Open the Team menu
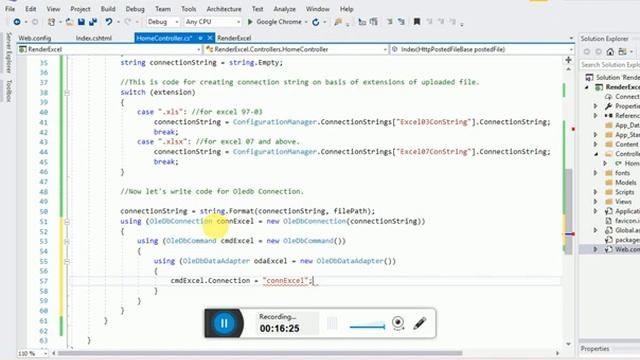The width and height of the screenshot is (640, 360). click(163, 9)
